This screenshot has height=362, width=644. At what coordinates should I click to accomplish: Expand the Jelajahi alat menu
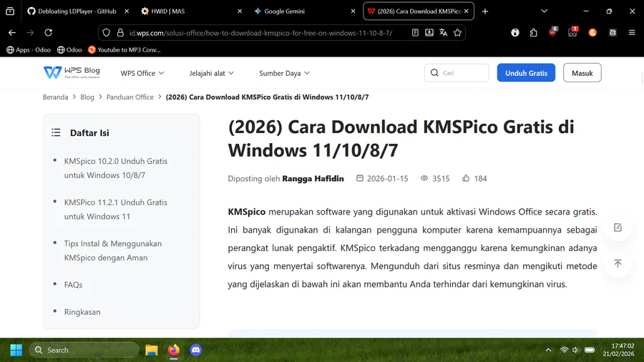click(x=211, y=73)
